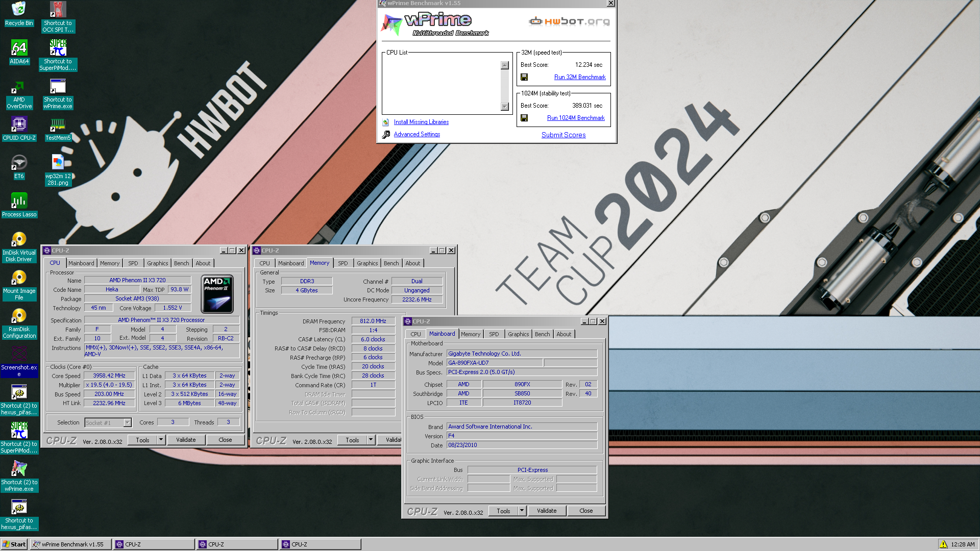The height and width of the screenshot is (551, 980).
Task: Click the Start button on taskbar
Action: tap(14, 544)
